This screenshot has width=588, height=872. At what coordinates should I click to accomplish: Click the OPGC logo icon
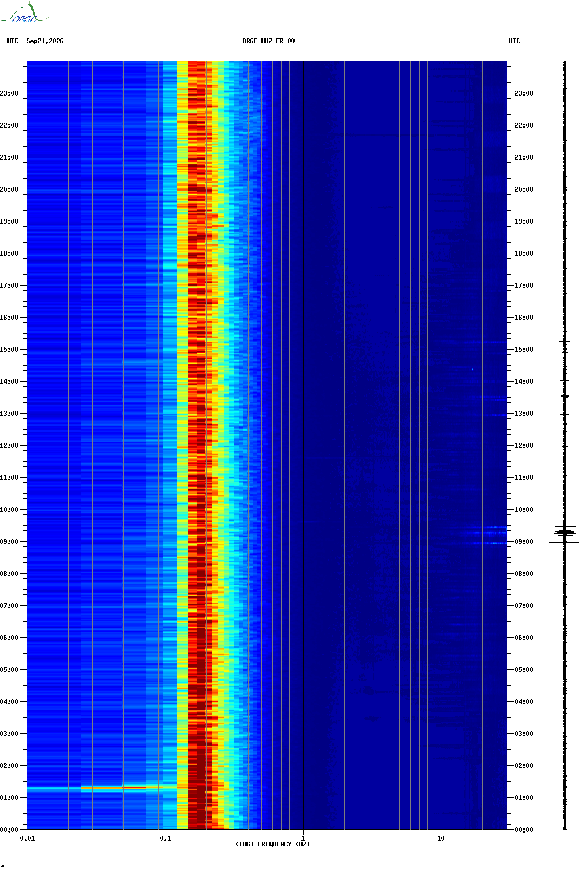click(x=24, y=13)
